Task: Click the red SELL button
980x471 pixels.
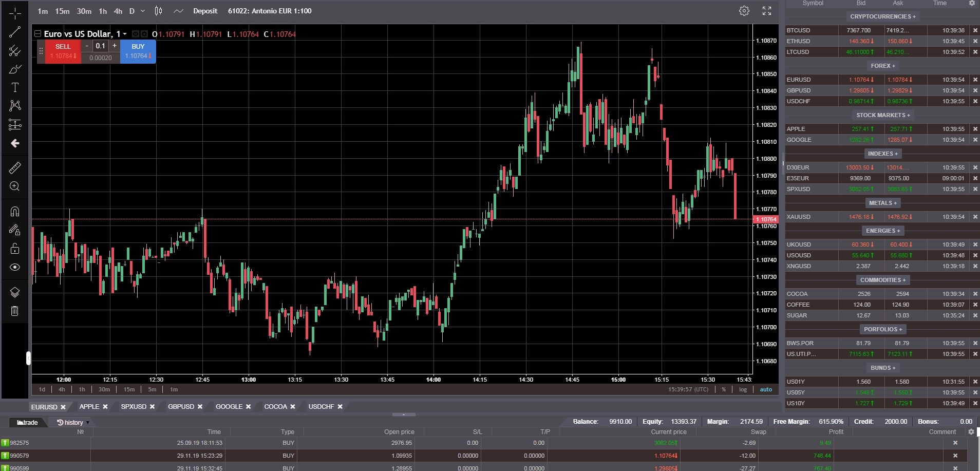Action: 63,51
